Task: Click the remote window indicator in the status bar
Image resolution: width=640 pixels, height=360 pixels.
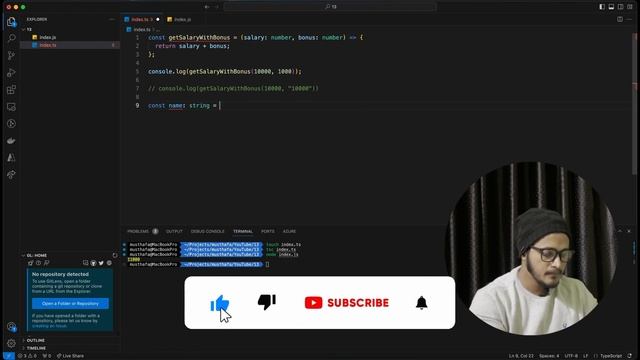Action: pos(8,356)
